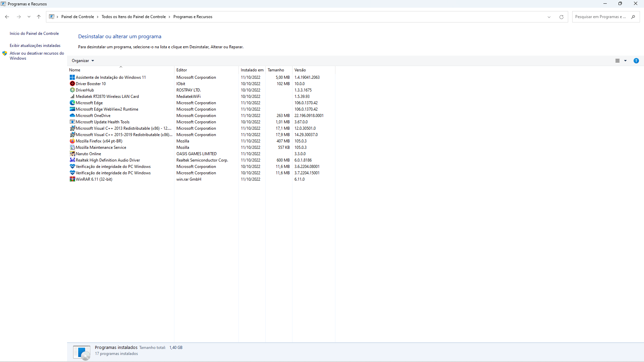Click the Realtek High Definition Audio Driver icon

[72, 160]
